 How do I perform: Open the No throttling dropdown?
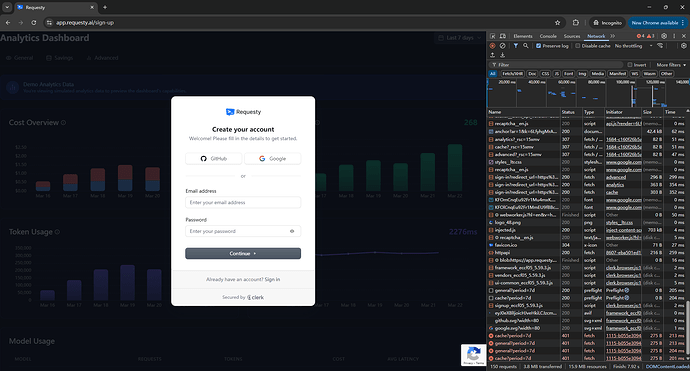(x=633, y=46)
